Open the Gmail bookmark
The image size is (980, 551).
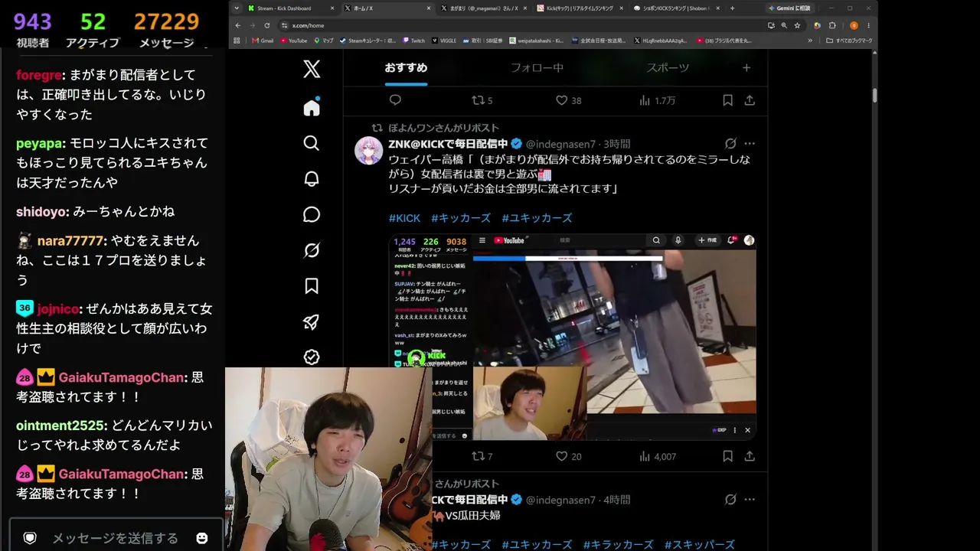(263, 41)
